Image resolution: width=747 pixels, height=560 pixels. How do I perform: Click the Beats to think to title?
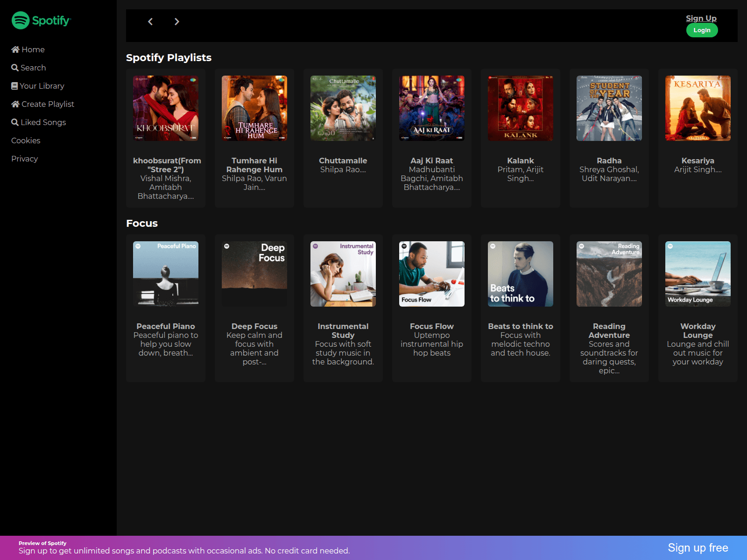(x=521, y=326)
